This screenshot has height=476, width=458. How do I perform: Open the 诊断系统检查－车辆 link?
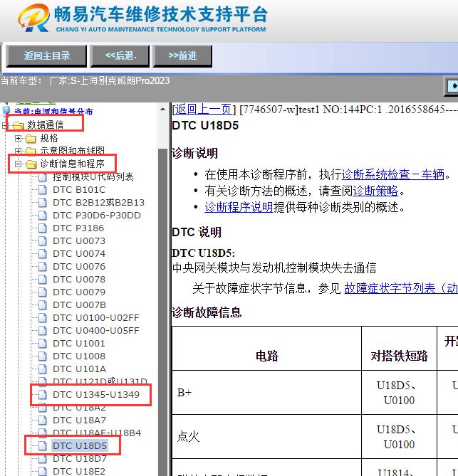coord(393,174)
